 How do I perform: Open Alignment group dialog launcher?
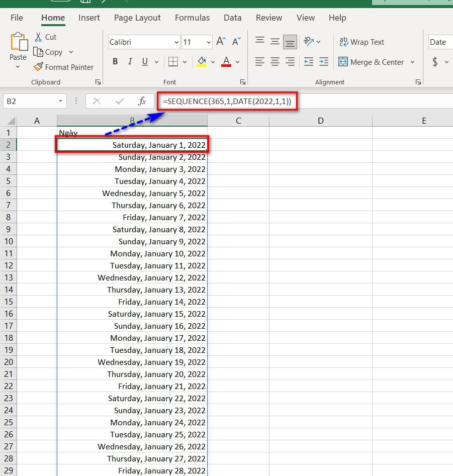coord(418,82)
